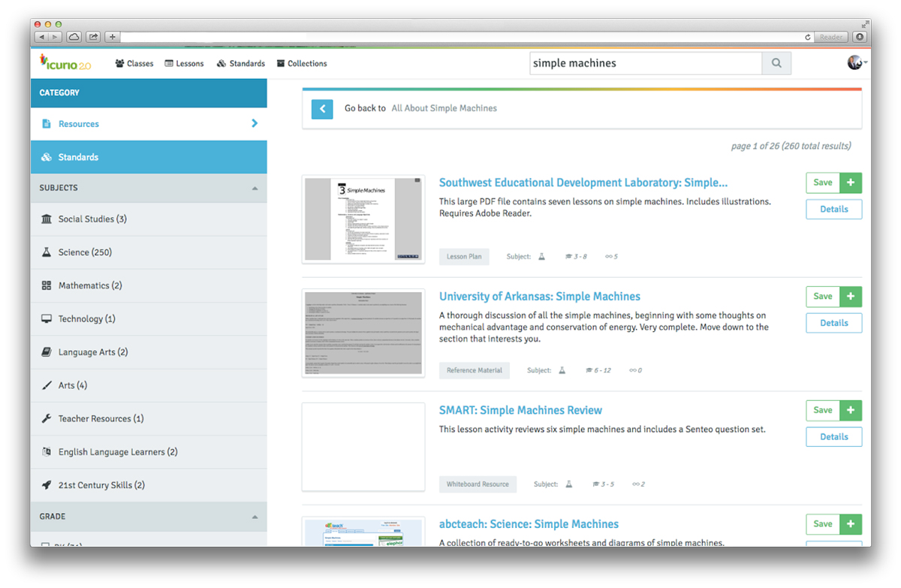Screen dimensions: 901x588
Task: Open All About Simple Machines link
Action: [444, 108]
